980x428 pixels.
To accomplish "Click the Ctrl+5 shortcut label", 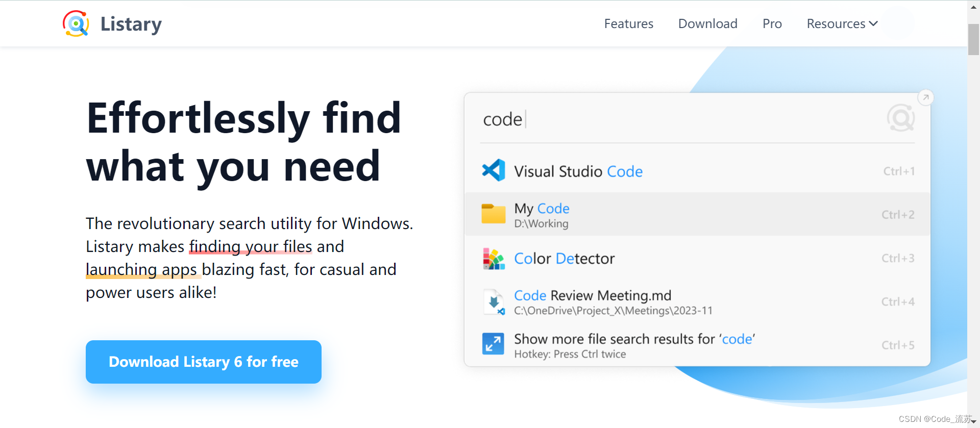I will [x=898, y=345].
